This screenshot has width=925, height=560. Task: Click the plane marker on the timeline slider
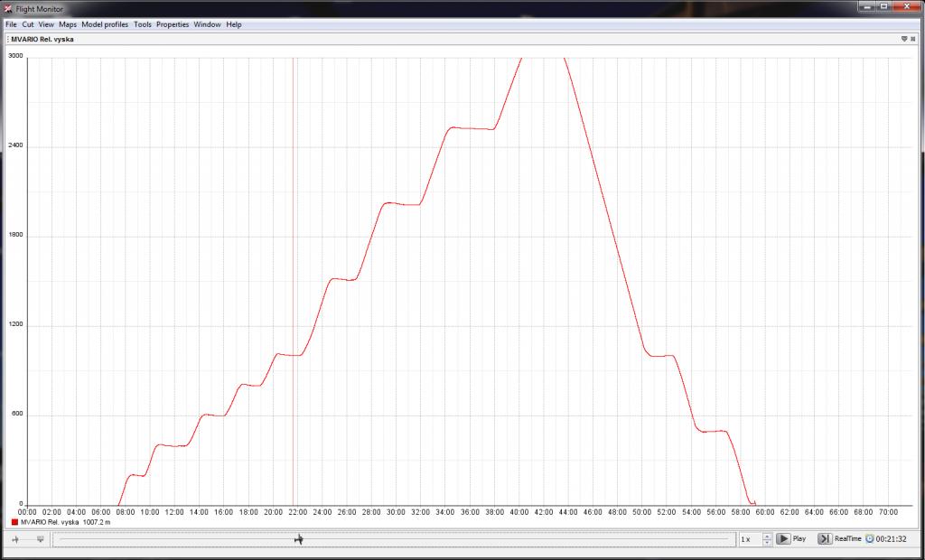299,539
